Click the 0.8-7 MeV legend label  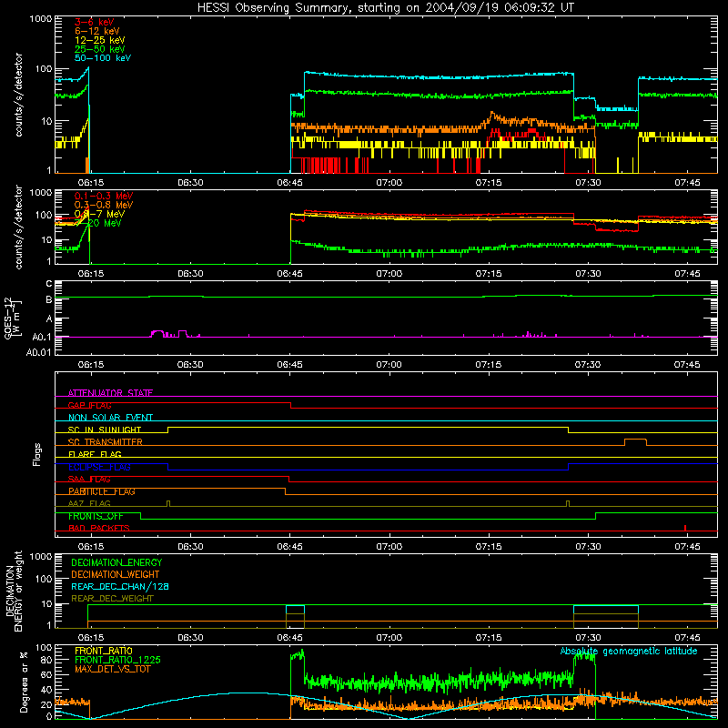tap(99, 214)
